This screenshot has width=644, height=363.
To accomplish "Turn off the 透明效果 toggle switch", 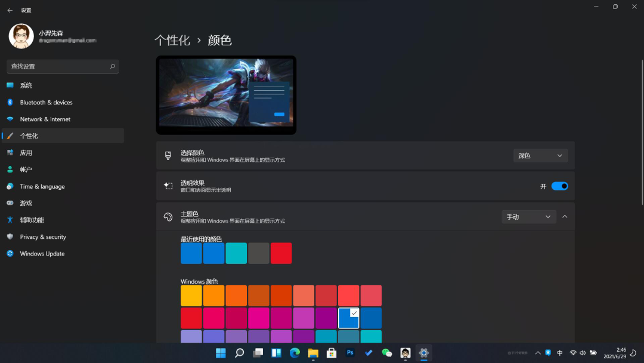I will pyautogui.click(x=559, y=186).
